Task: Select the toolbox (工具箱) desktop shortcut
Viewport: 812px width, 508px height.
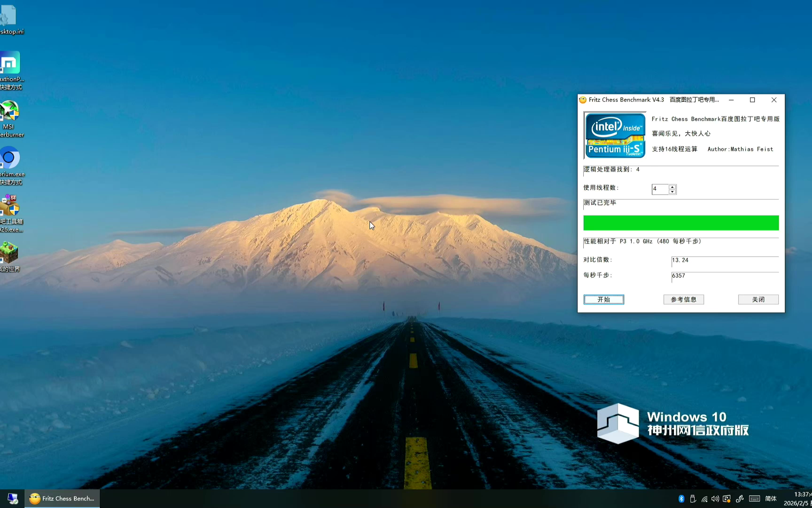Action: (9, 205)
